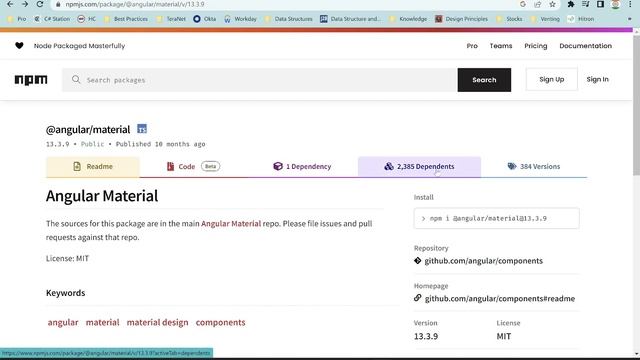
Task: Open Chrome's three-dot menu
Action: 630,4
